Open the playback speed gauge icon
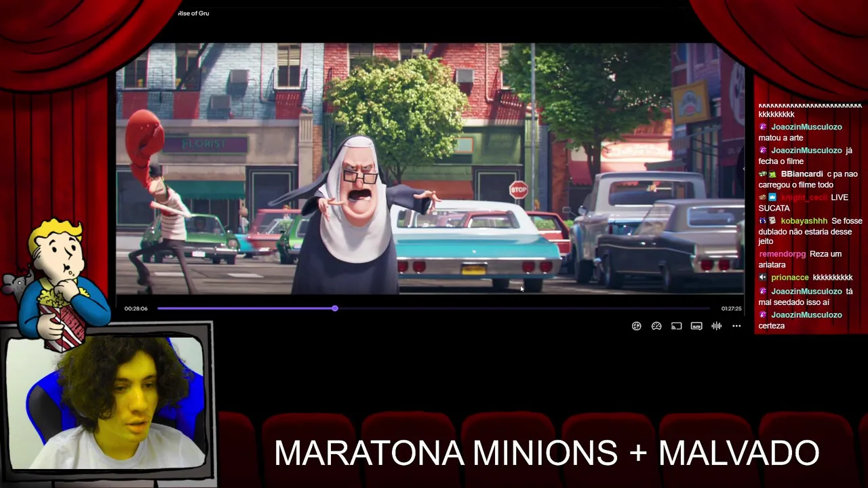Screen dimensions: 868x488 pos(656,326)
